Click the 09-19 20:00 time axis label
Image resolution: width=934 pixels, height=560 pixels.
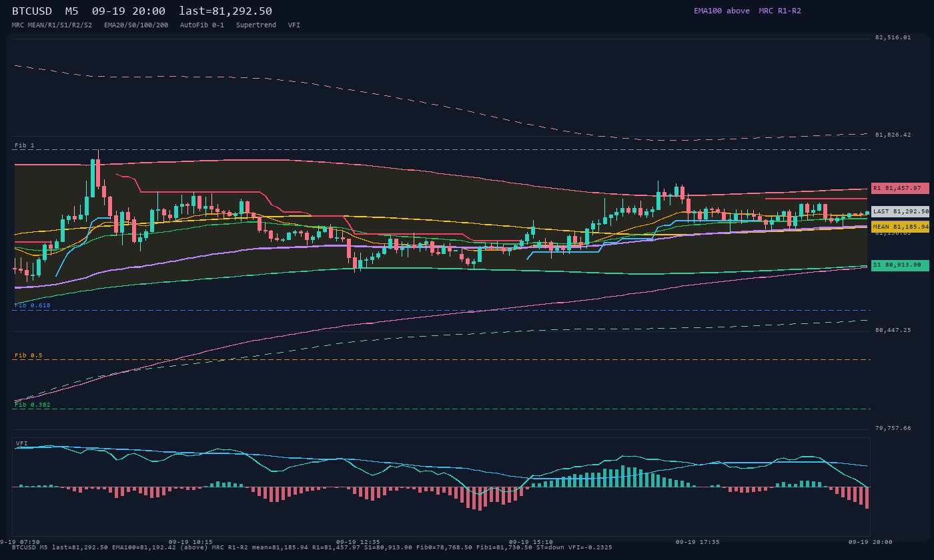[x=871, y=542]
